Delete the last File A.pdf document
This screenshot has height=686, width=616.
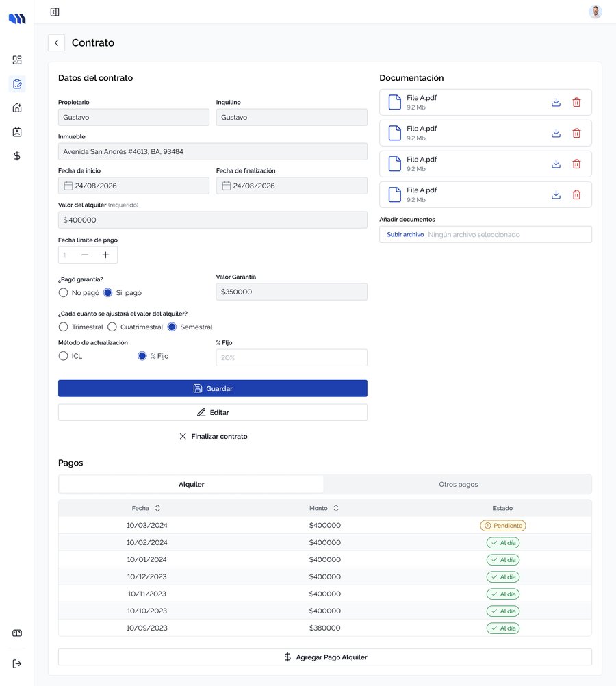576,194
